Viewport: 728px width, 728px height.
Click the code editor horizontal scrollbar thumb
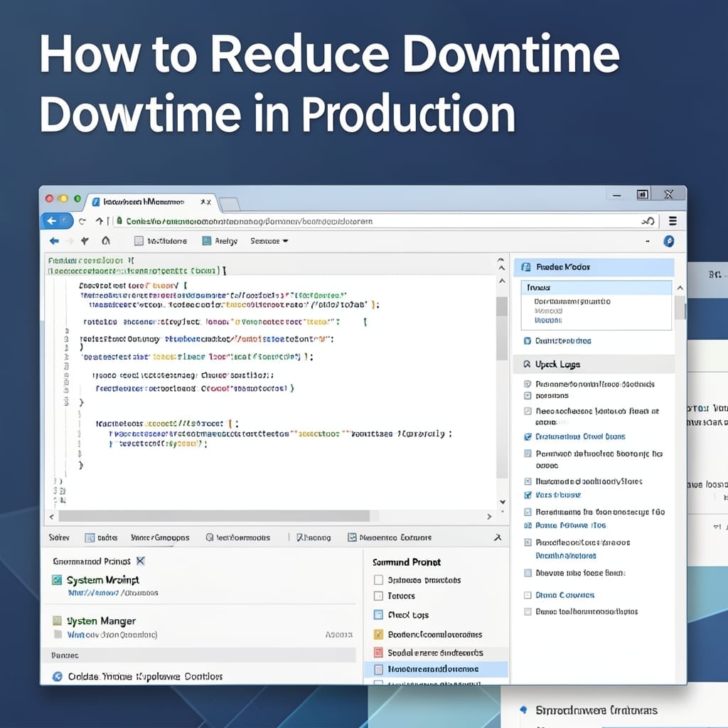point(213,516)
